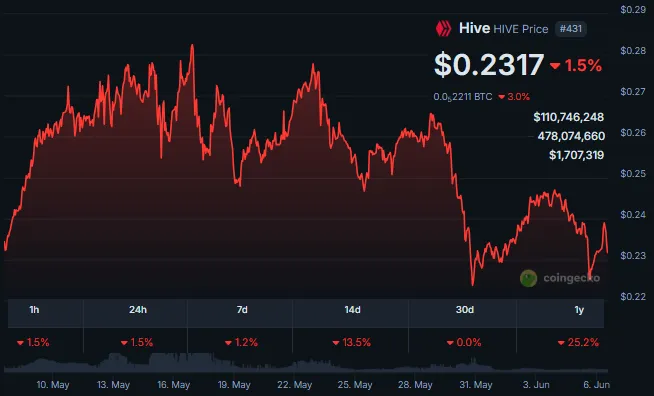Click the 28. May date label
Viewport: 654px width, 396px height.
coord(415,385)
